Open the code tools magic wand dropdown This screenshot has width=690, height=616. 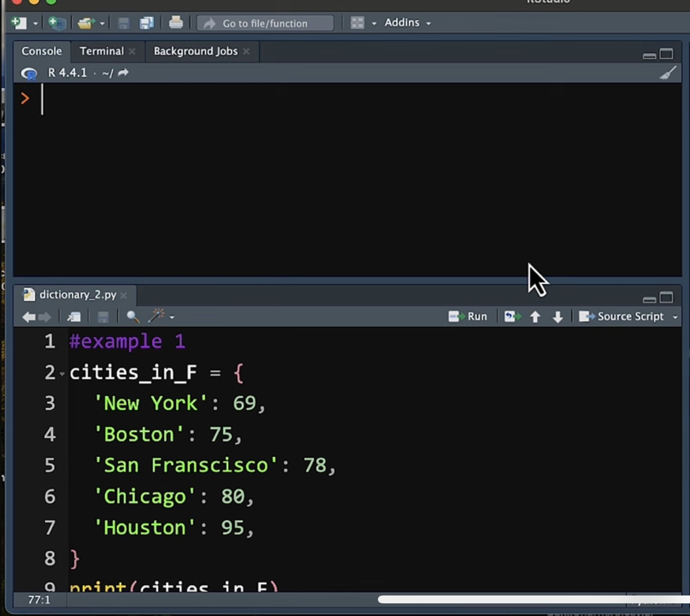(161, 316)
